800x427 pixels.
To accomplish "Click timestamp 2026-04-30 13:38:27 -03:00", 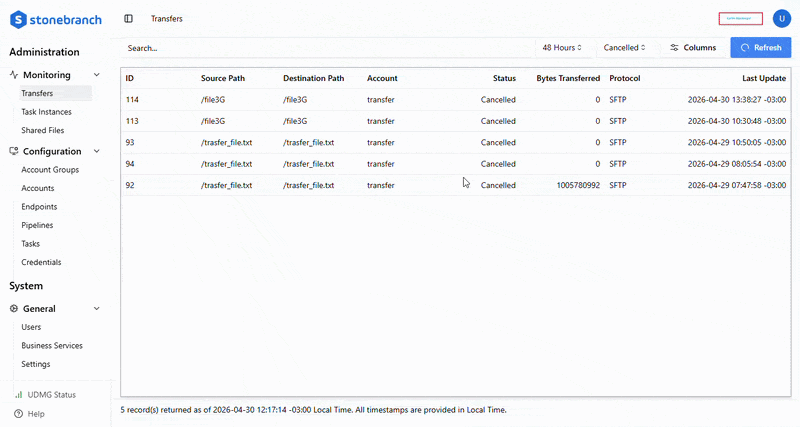I will (x=737, y=99).
